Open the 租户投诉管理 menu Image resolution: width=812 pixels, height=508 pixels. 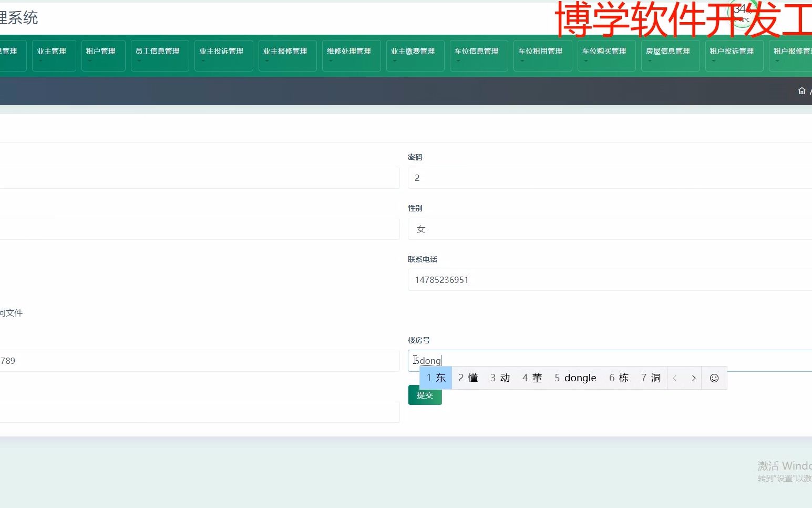click(x=734, y=55)
